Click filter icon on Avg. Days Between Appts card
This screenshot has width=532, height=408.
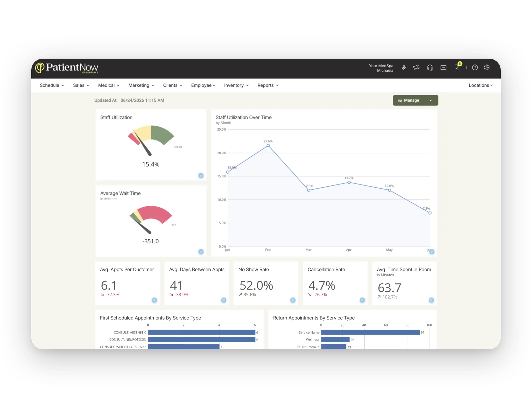pos(224,300)
